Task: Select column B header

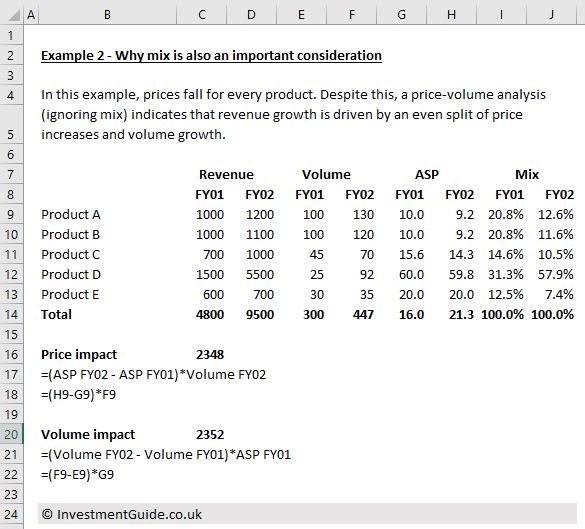Action: click(107, 15)
